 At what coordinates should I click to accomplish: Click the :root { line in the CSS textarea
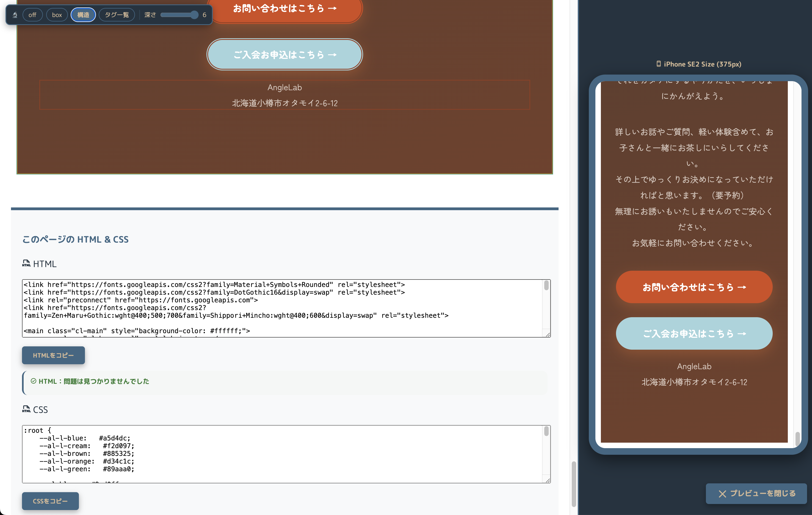37,430
